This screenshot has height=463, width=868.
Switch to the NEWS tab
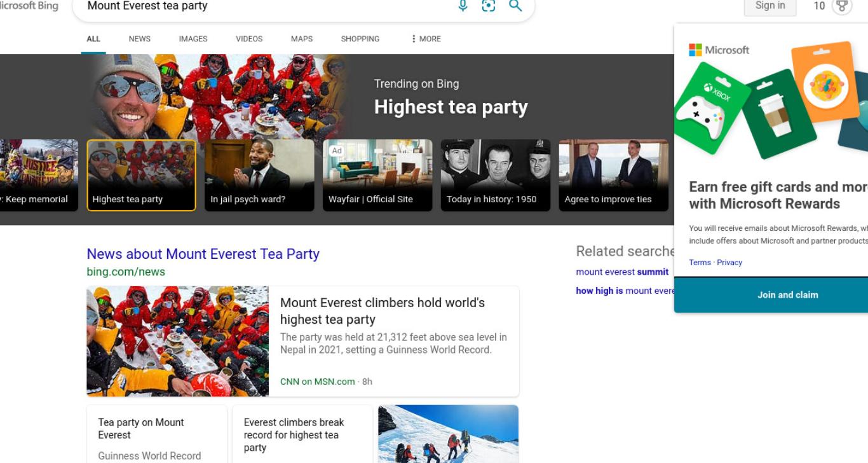click(x=140, y=39)
